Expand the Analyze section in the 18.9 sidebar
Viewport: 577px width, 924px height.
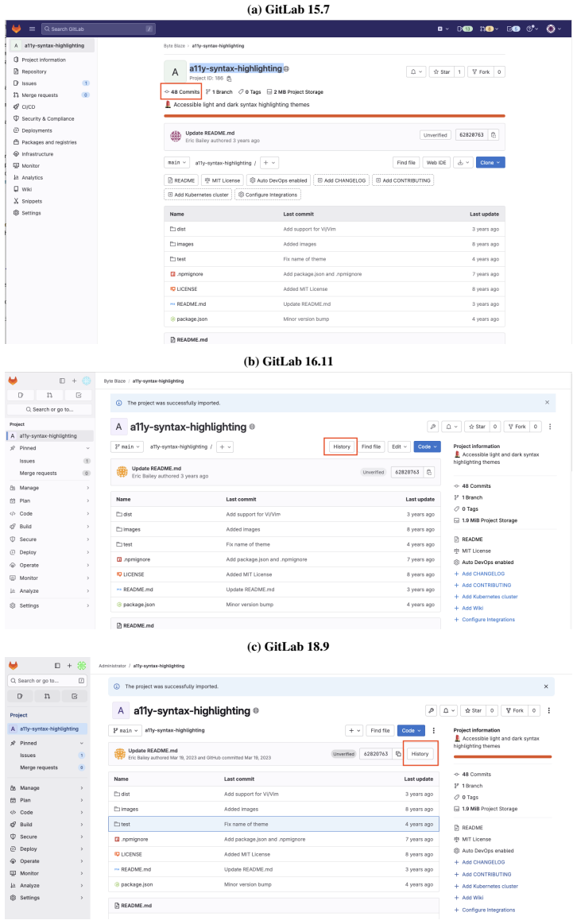(47, 886)
